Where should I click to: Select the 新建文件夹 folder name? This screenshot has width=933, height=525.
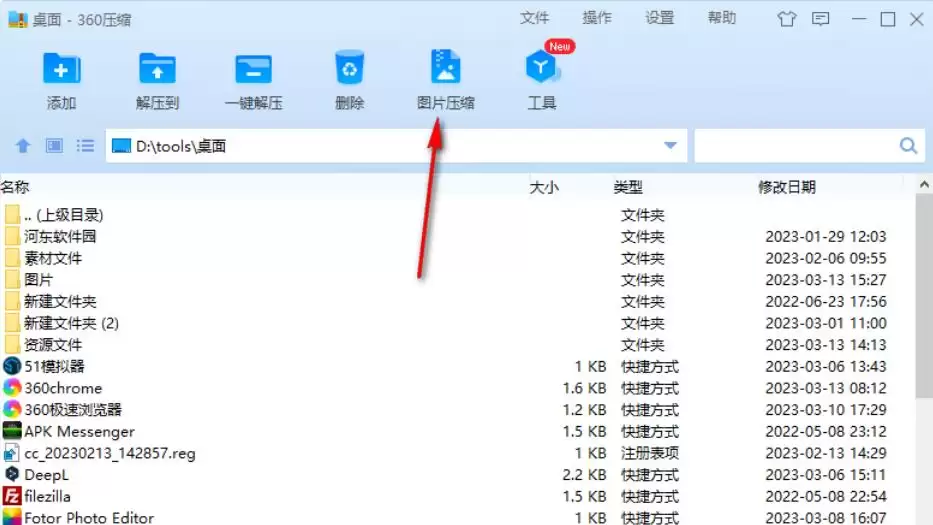click(x=60, y=301)
